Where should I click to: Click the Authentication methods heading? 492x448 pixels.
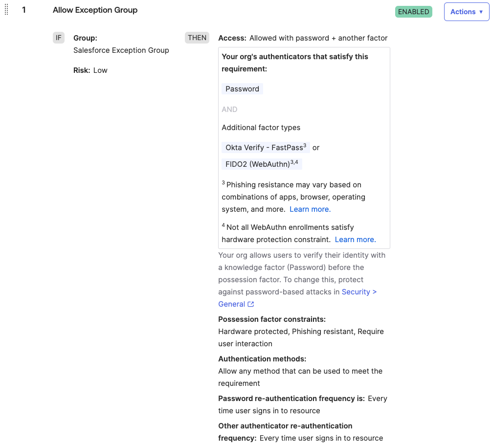tap(262, 359)
